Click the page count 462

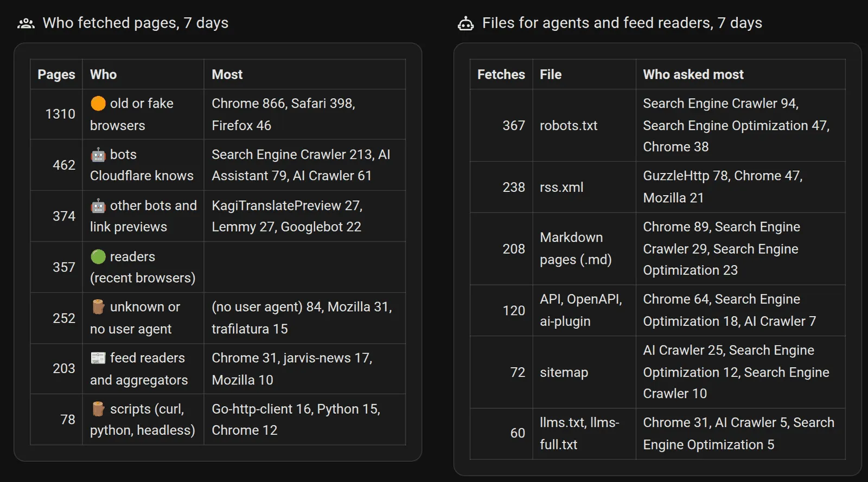pyautogui.click(x=64, y=165)
